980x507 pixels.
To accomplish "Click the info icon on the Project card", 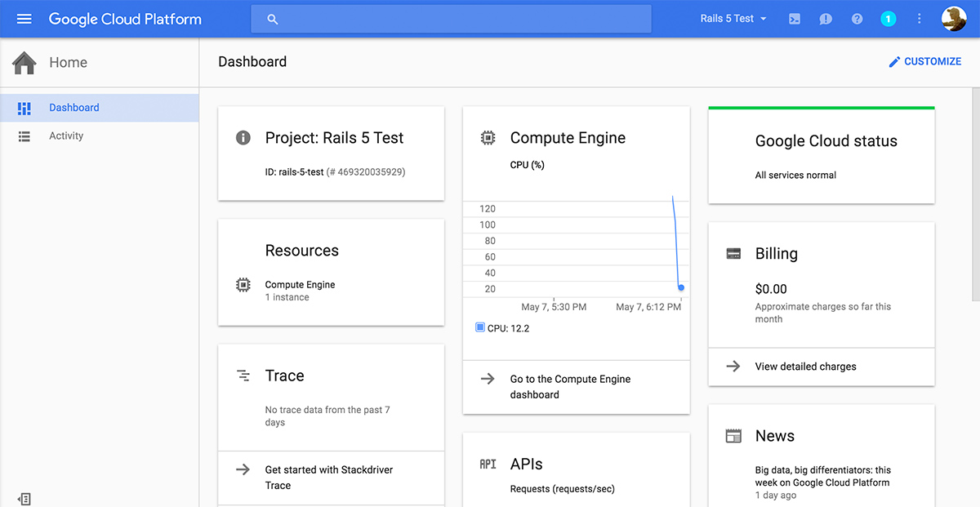I will coord(243,138).
